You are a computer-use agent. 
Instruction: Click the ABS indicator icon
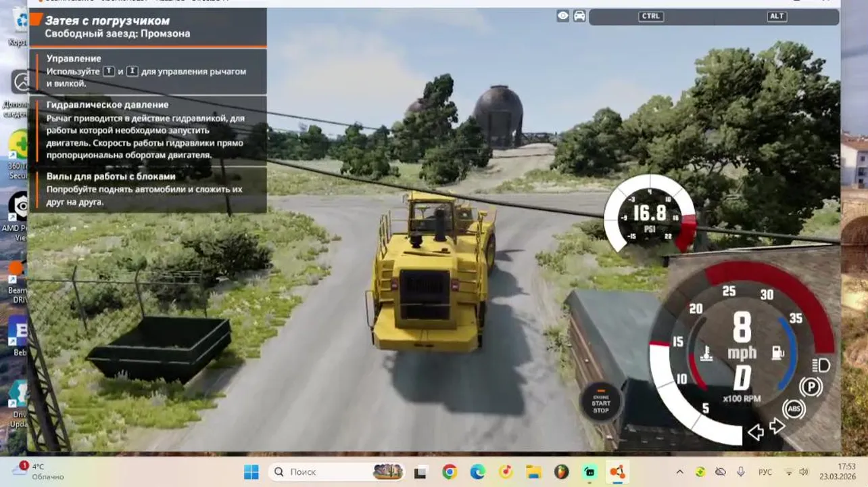click(794, 409)
